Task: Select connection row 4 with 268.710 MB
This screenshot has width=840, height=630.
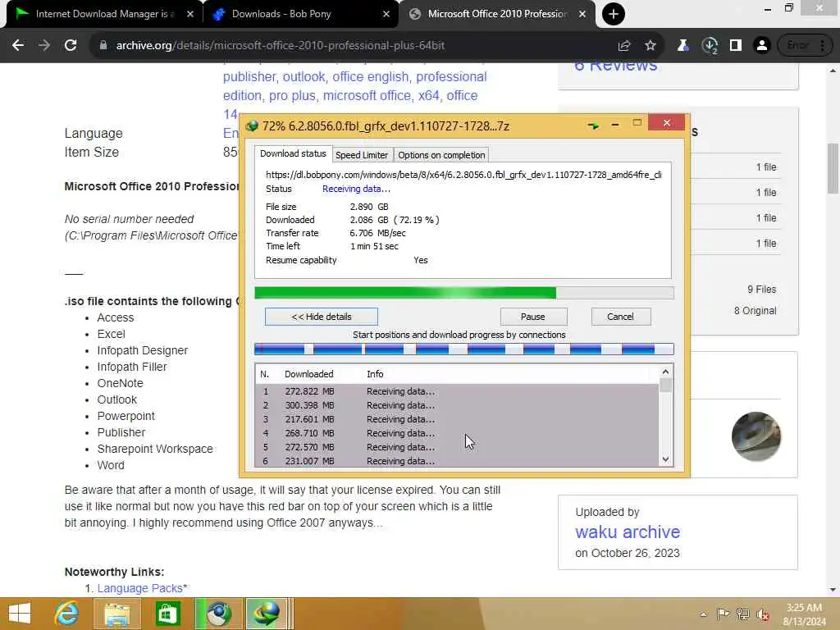Action: click(457, 433)
